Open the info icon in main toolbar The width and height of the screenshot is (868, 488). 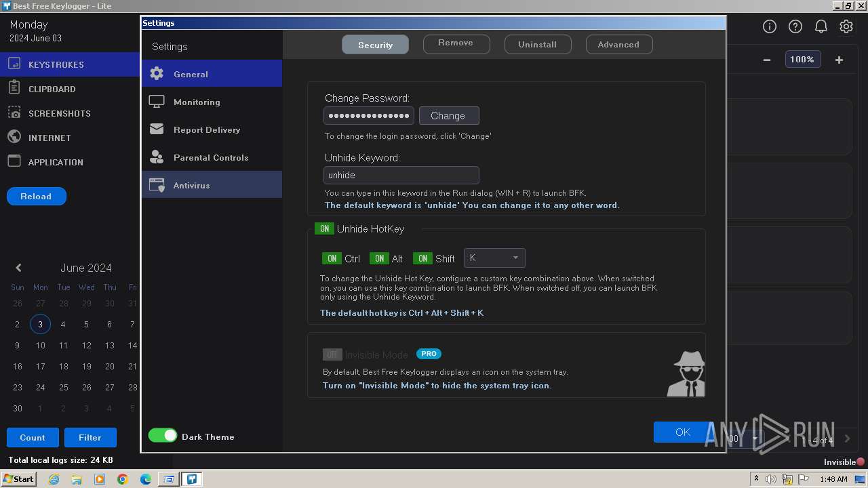(x=769, y=26)
